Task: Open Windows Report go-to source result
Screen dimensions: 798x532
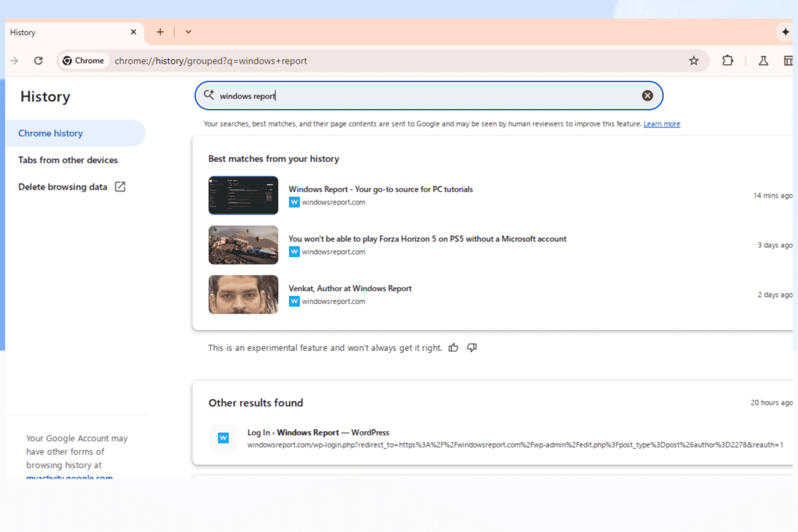Action: tap(381, 189)
